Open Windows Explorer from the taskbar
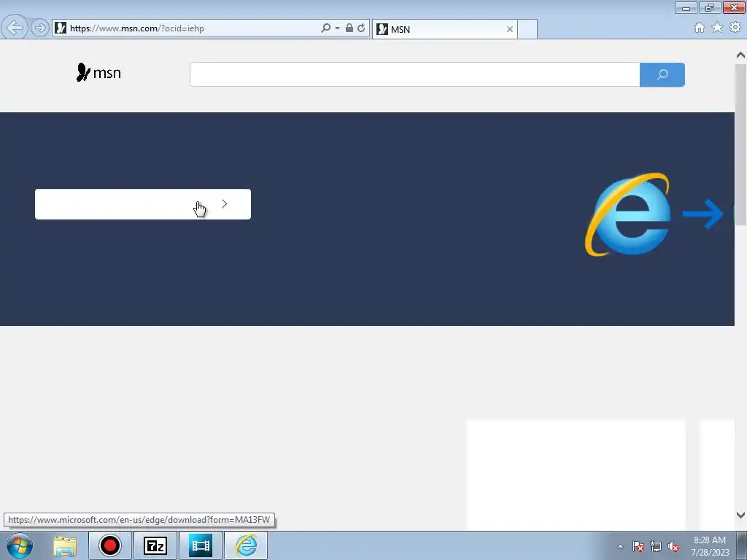This screenshot has height=560, width=747. (65, 545)
